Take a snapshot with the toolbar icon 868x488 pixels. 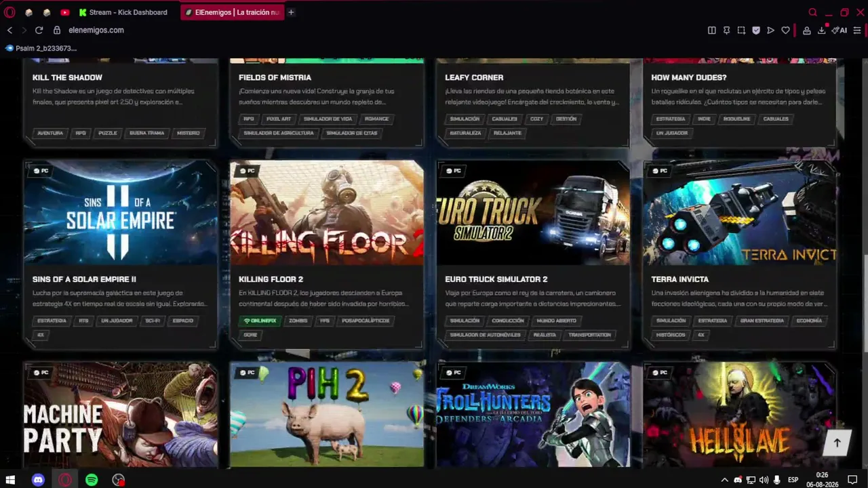(x=741, y=30)
